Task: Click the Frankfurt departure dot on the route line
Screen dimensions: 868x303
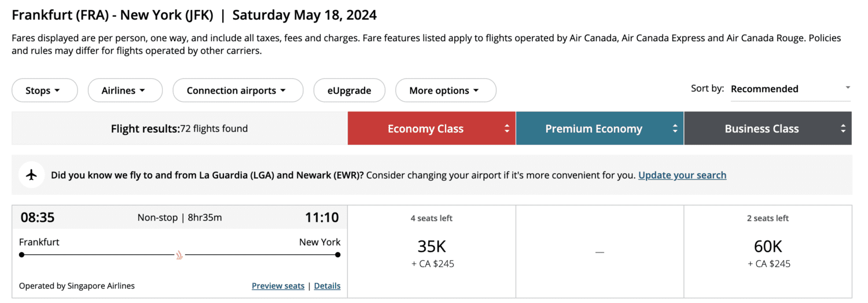Action: 22,254
